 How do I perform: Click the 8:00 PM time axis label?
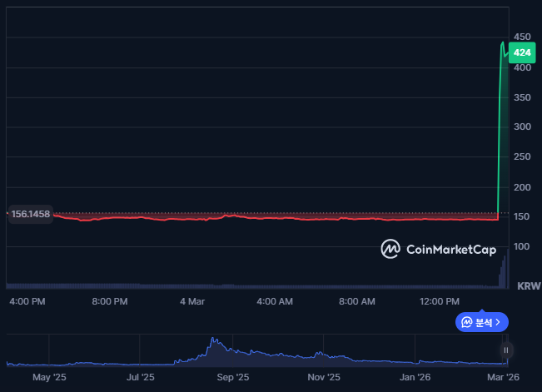(109, 300)
